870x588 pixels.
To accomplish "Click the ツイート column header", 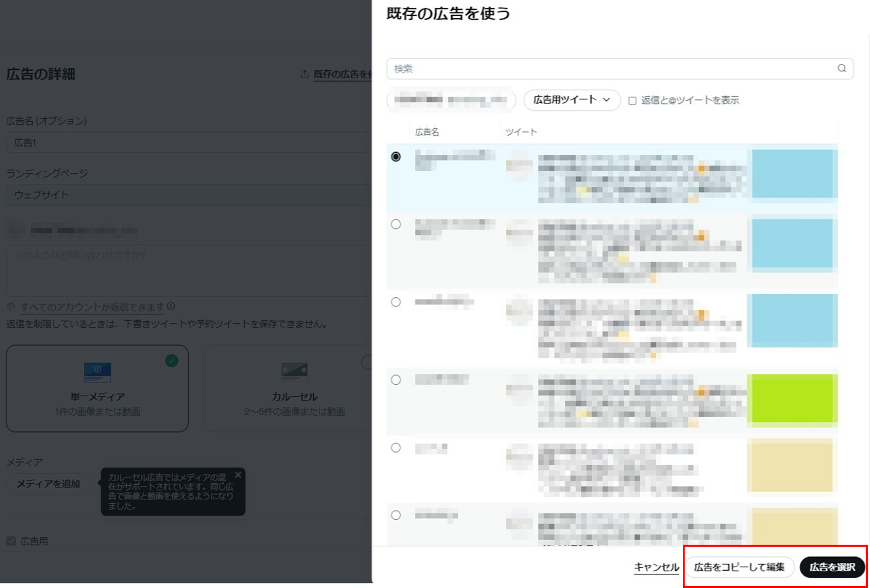I will coord(521,132).
